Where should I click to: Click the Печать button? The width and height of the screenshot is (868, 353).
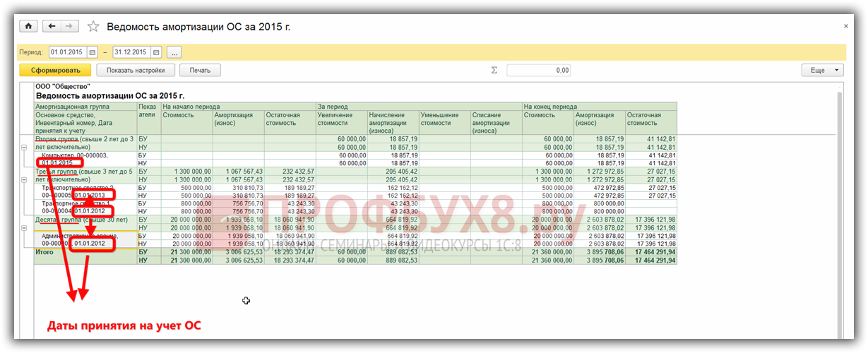pyautogui.click(x=200, y=70)
